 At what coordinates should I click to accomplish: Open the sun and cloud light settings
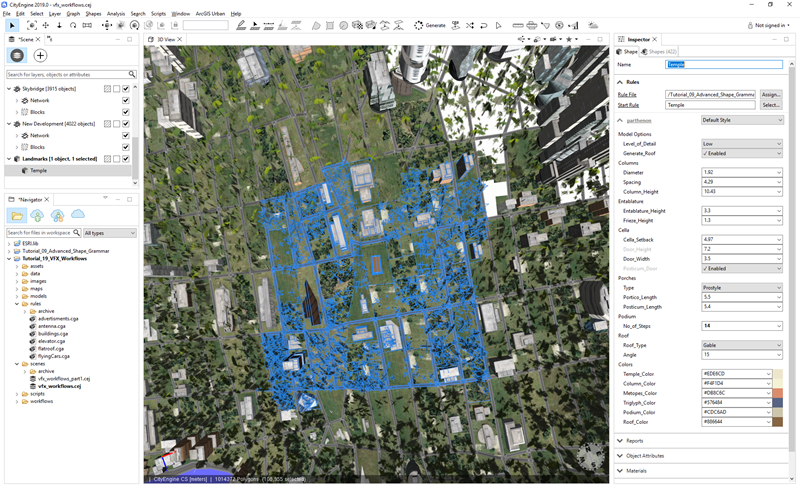593,25
